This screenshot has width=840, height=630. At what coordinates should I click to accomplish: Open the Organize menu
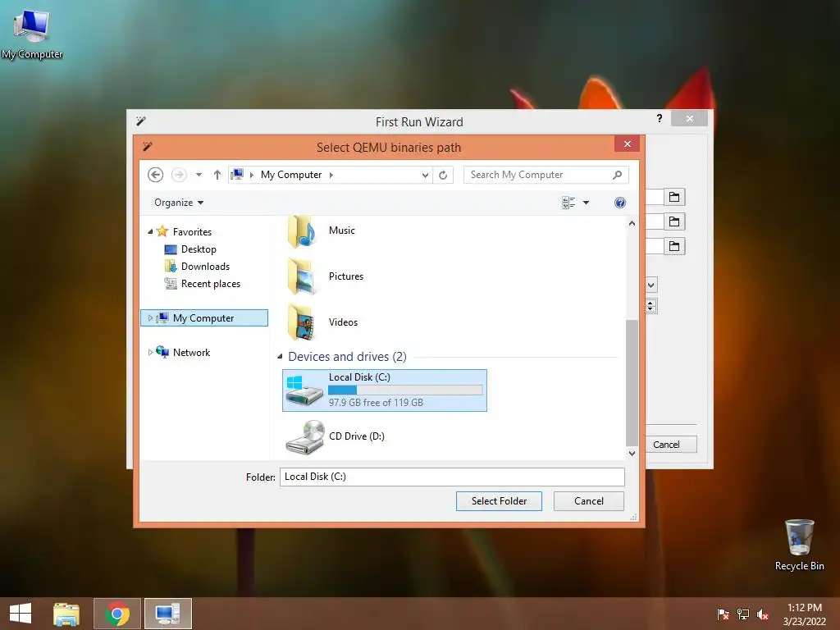pos(179,203)
